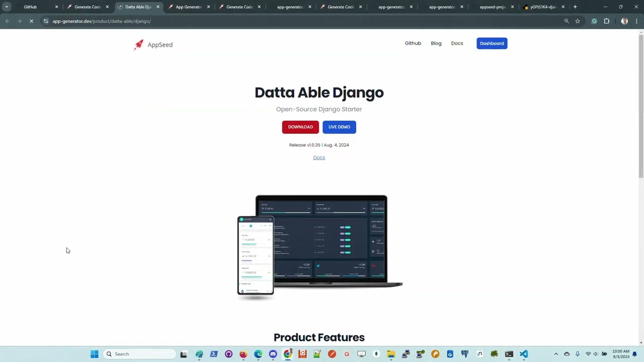Viewport: 644px width, 362px height.
Task: Open the clock showing 10:00 AM
Action: tap(621, 354)
